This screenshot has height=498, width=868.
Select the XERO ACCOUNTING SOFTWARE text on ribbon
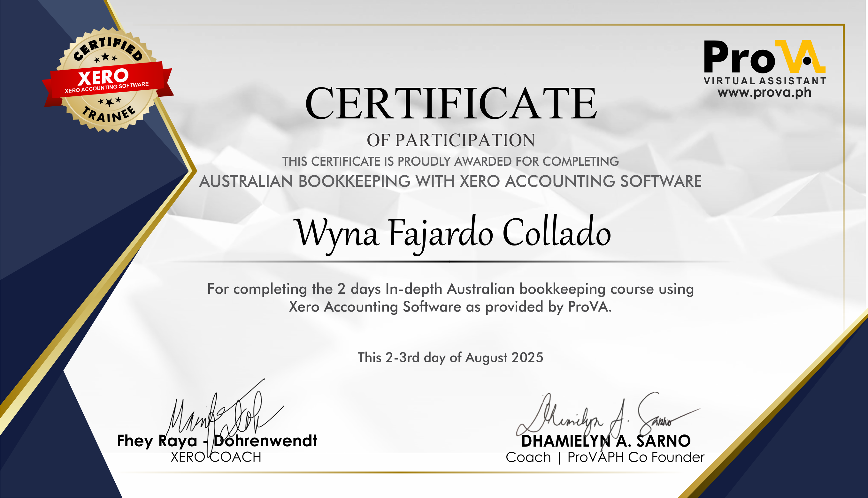(106, 90)
